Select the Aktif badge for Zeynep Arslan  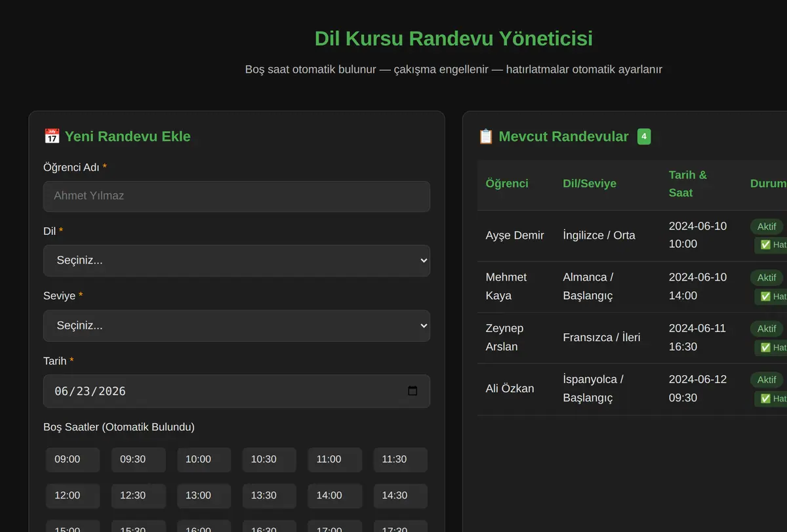[x=767, y=329]
